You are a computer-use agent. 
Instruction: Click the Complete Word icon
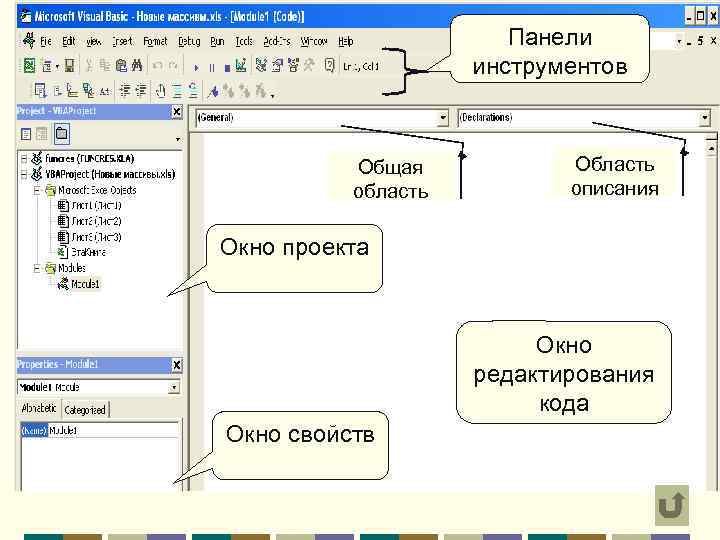[105, 91]
